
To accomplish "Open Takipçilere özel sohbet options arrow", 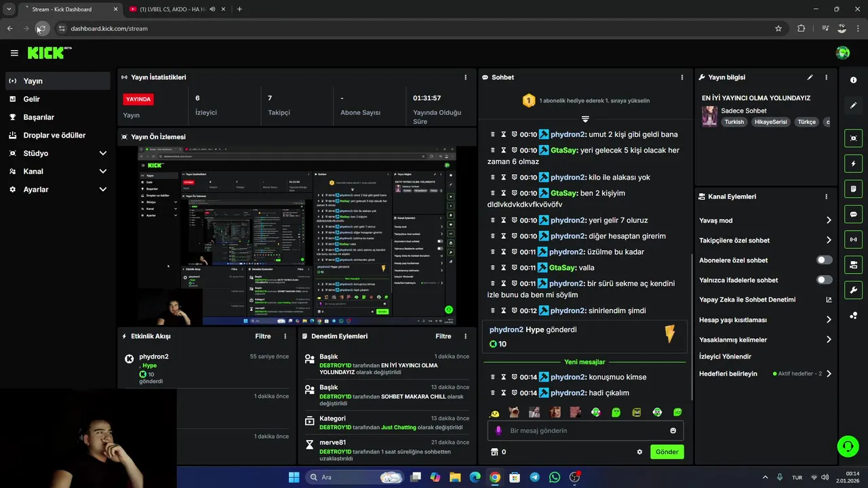I will [x=829, y=240].
